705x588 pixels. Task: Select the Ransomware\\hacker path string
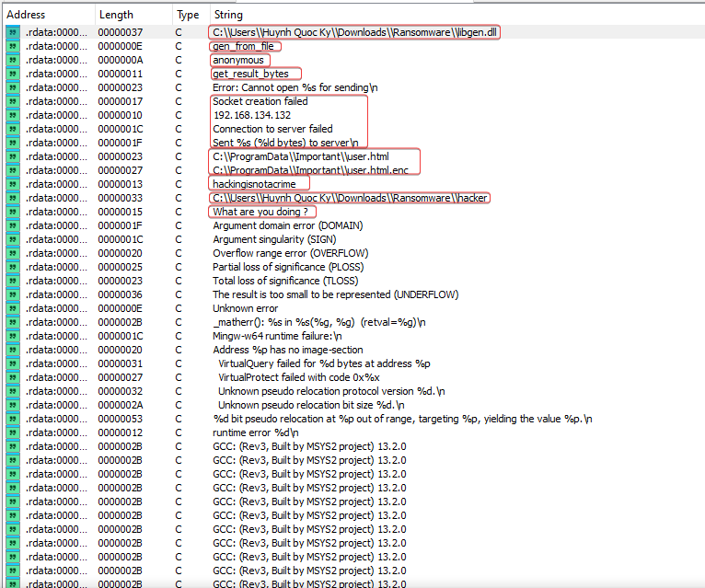pyautogui.click(x=350, y=198)
